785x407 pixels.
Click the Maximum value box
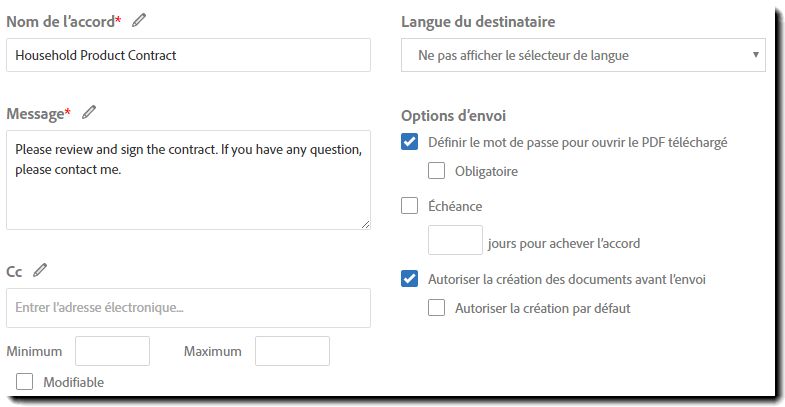(292, 351)
